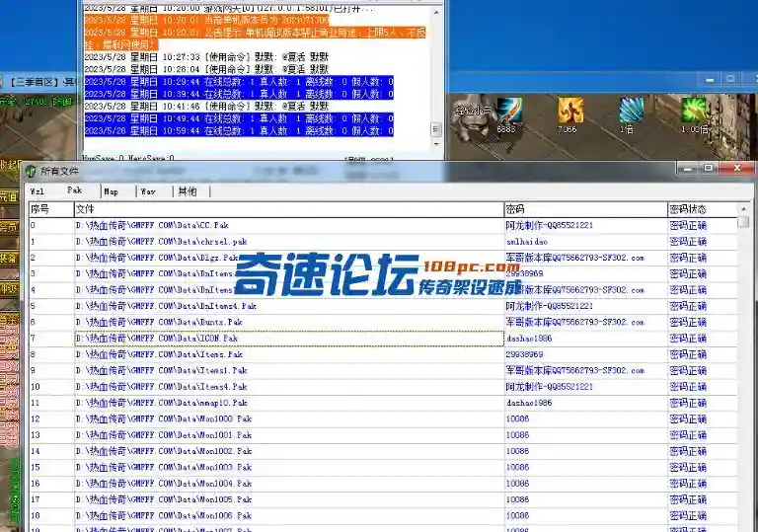
Task: Sort by the 文件 column header
Action: click(x=288, y=209)
